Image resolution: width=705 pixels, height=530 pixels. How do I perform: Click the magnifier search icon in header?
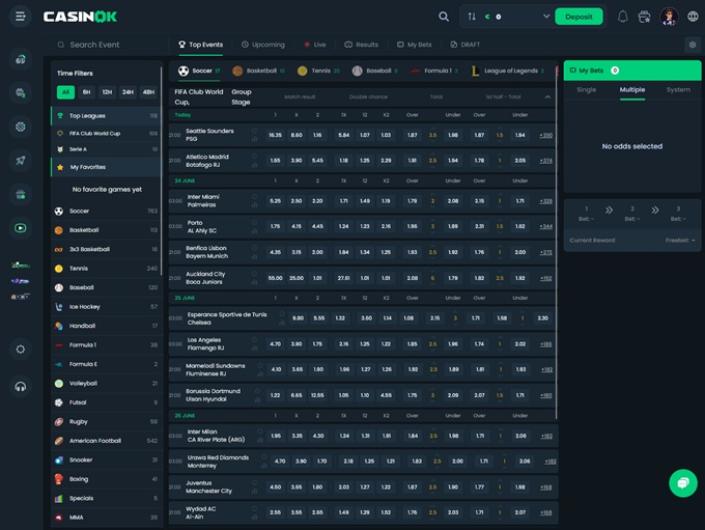pyautogui.click(x=444, y=16)
